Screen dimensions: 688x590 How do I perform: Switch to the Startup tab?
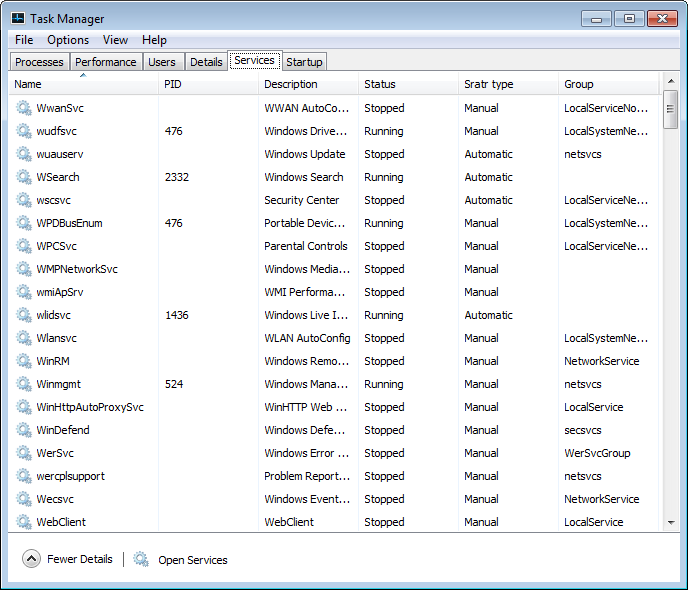click(305, 62)
